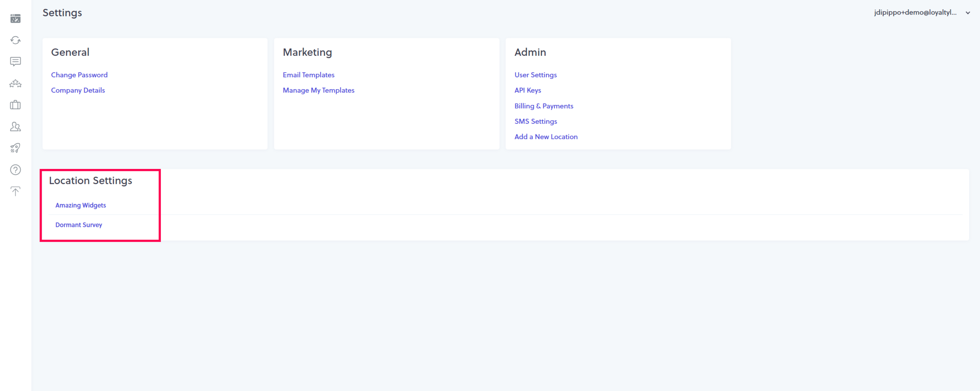Click the briefcase icon in sidebar
980x391 pixels.
point(15,105)
